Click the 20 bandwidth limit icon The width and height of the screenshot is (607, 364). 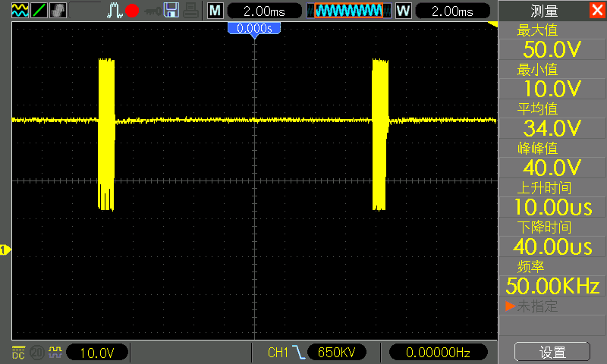[x=37, y=353]
